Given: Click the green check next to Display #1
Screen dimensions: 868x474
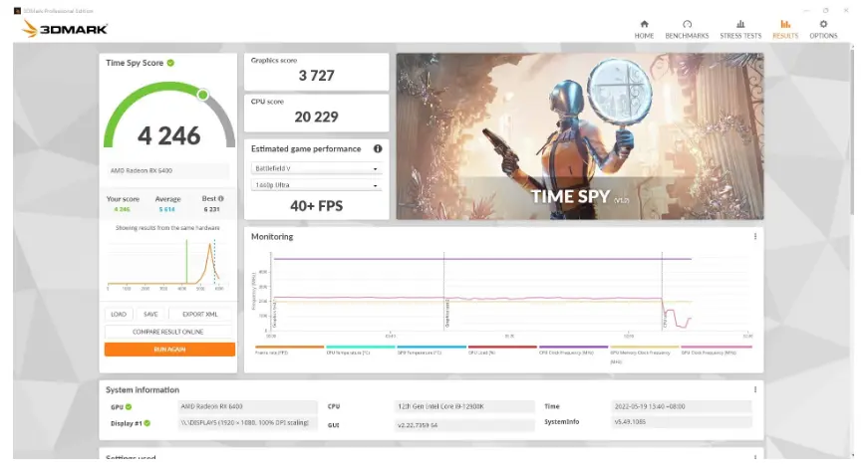Looking at the screenshot, I should (147, 423).
